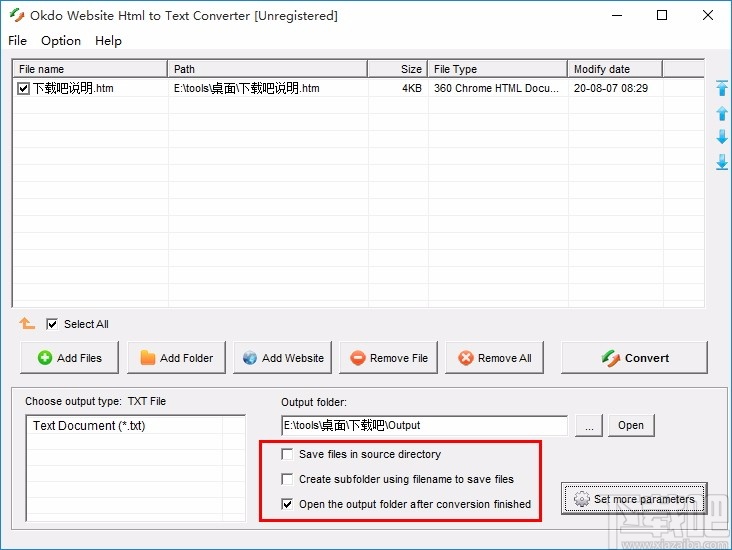
Task: Open the Help menu
Action: click(108, 41)
